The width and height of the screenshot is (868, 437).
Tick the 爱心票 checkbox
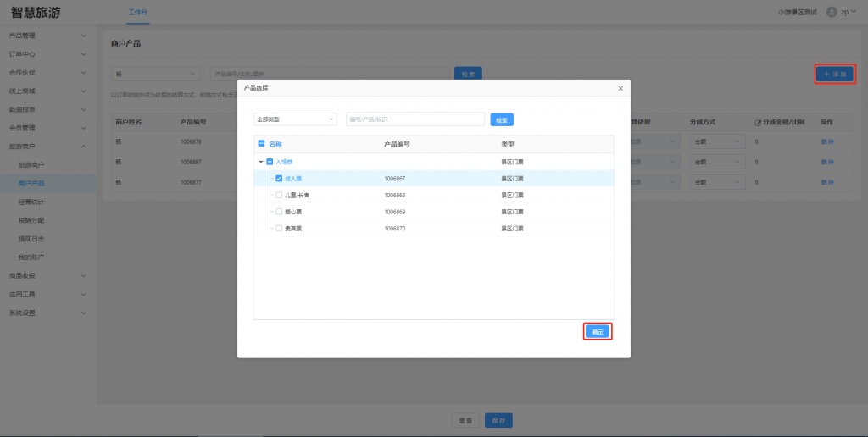click(279, 212)
